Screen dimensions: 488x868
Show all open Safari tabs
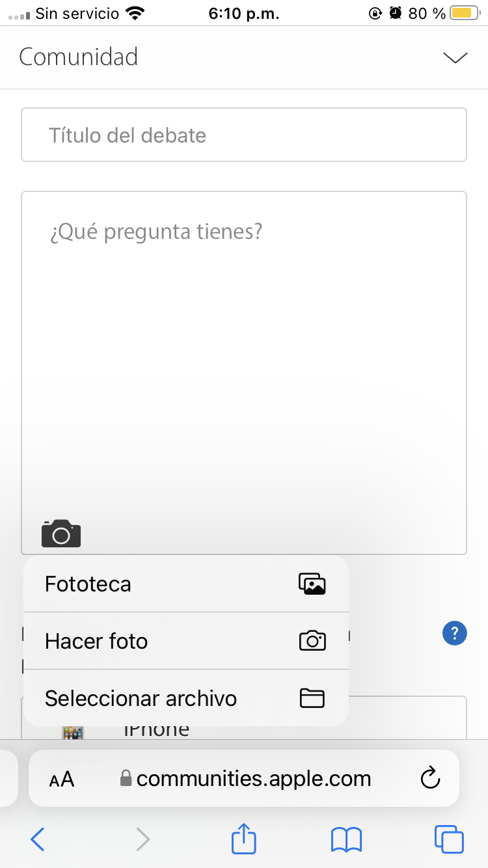tap(449, 839)
